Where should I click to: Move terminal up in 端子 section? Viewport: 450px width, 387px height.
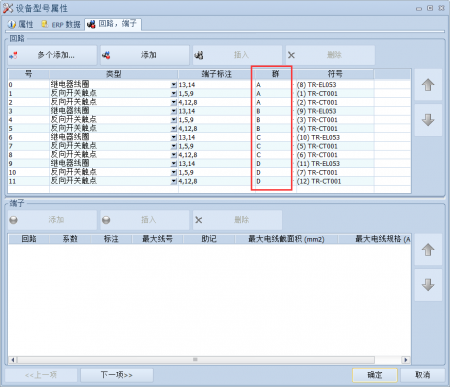pos(428,249)
